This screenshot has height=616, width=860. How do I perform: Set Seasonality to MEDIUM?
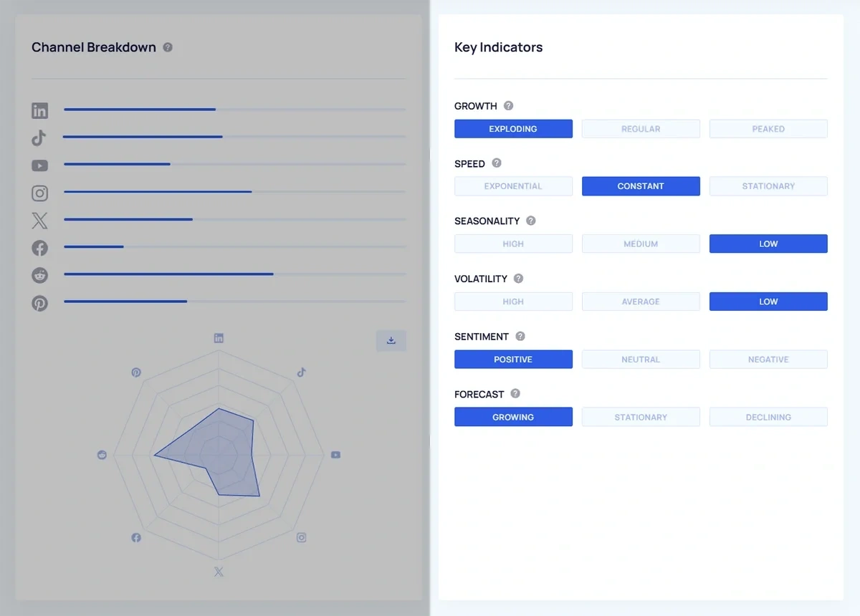coord(641,244)
